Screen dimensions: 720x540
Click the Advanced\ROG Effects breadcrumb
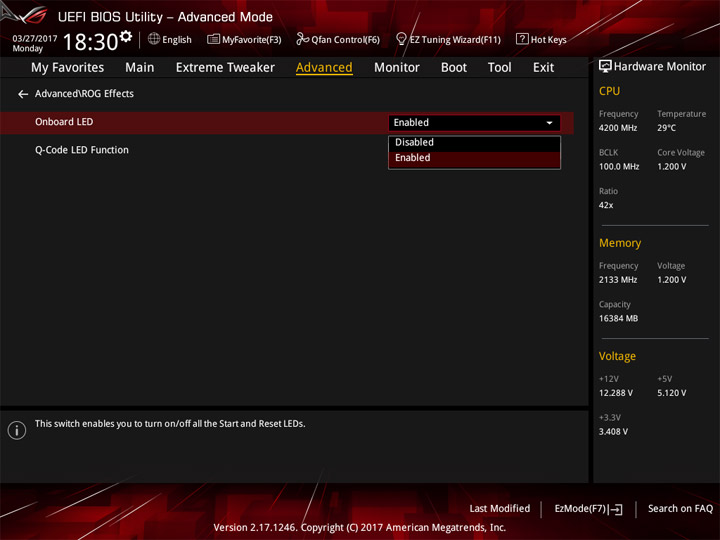pyautogui.click(x=84, y=94)
